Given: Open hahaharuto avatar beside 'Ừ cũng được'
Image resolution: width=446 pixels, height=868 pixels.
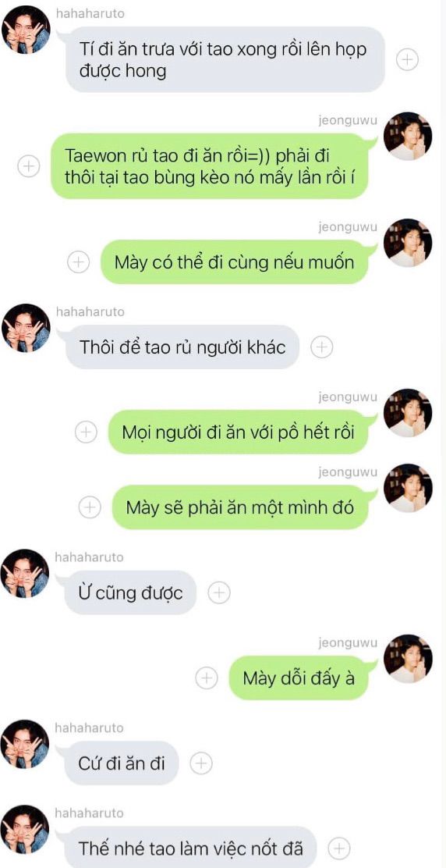Looking at the screenshot, I should (x=25, y=574).
